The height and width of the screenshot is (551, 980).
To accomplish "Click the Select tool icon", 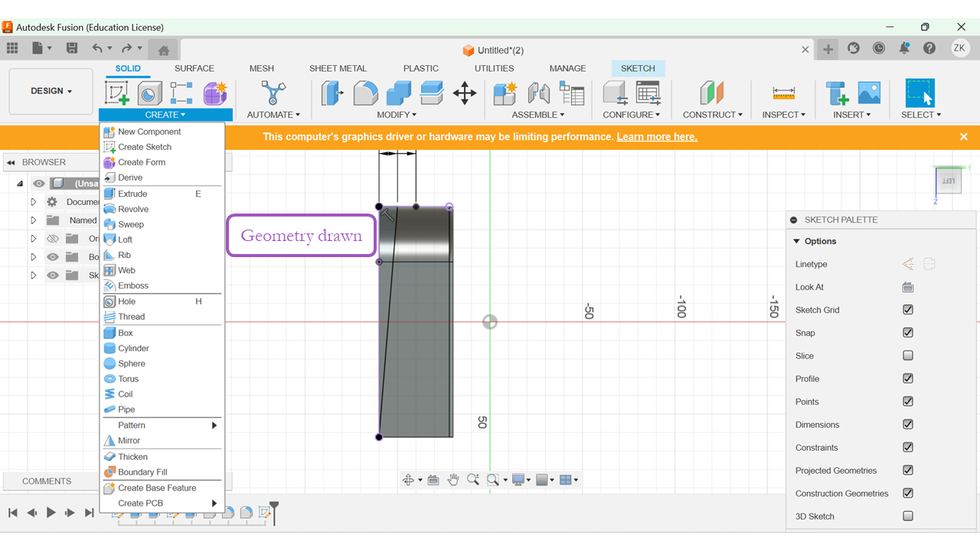I will [920, 93].
